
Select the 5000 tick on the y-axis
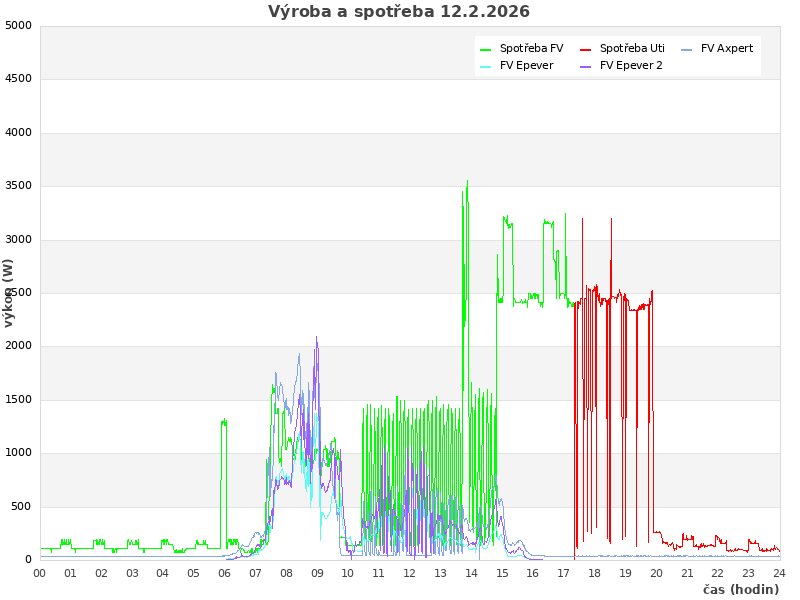(18, 25)
